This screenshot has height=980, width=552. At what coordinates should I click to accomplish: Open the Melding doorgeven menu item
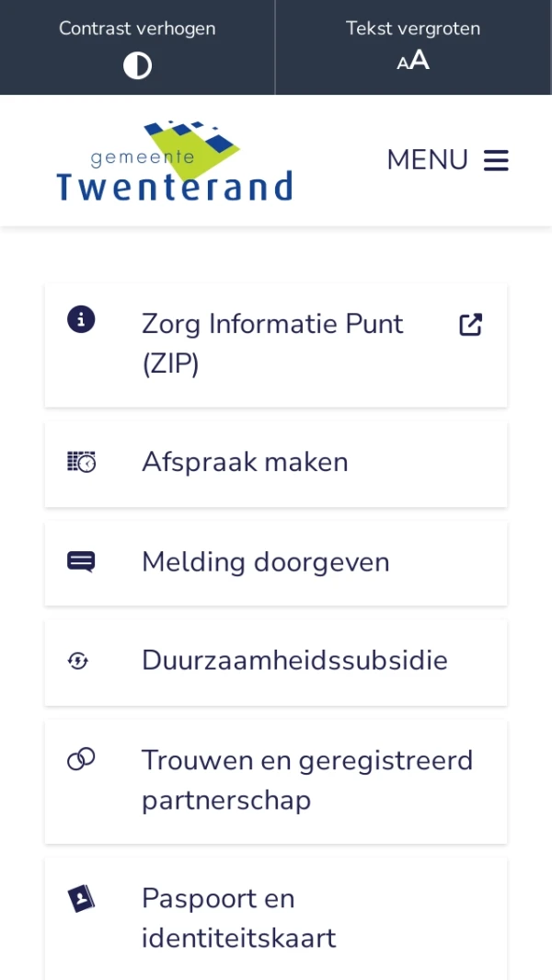click(x=265, y=562)
